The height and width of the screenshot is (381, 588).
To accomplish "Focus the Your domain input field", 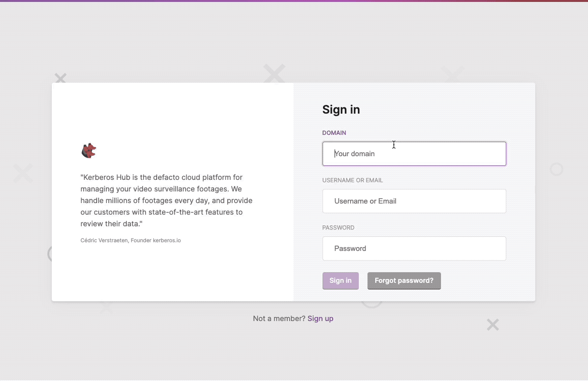I will [414, 153].
